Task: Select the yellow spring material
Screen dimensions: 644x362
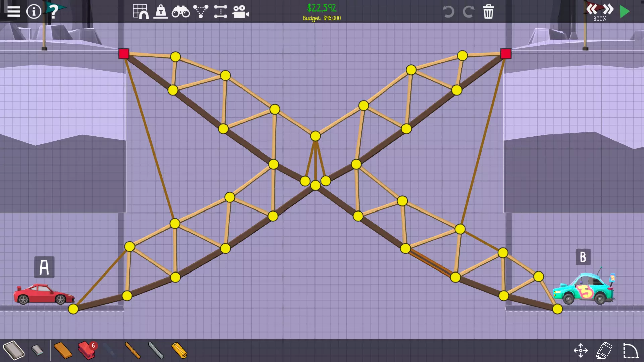Action: coord(179,350)
